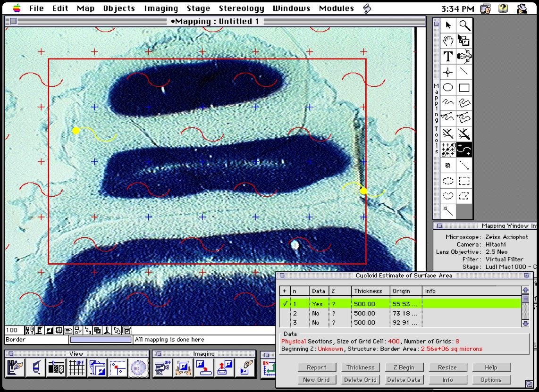The height and width of the screenshot is (392, 539).
Task: Select the Text tool
Action: pos(448,57)
